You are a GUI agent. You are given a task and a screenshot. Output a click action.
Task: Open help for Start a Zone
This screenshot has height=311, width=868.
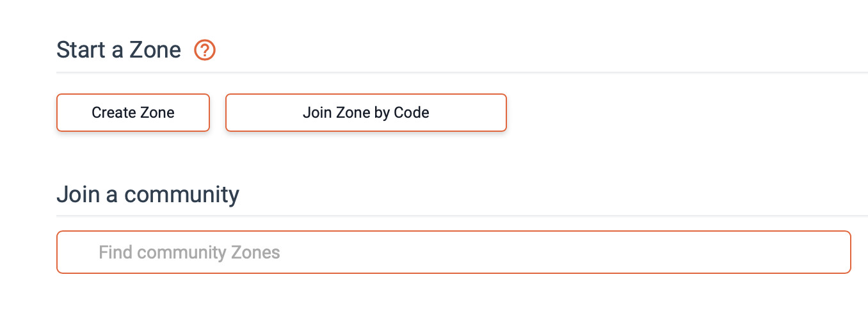tap(205, 50)
